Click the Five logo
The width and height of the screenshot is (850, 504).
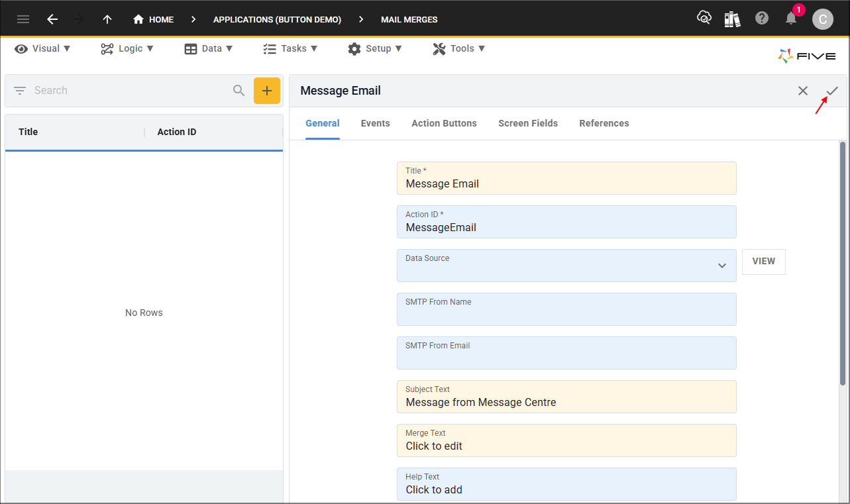point(806,56)
